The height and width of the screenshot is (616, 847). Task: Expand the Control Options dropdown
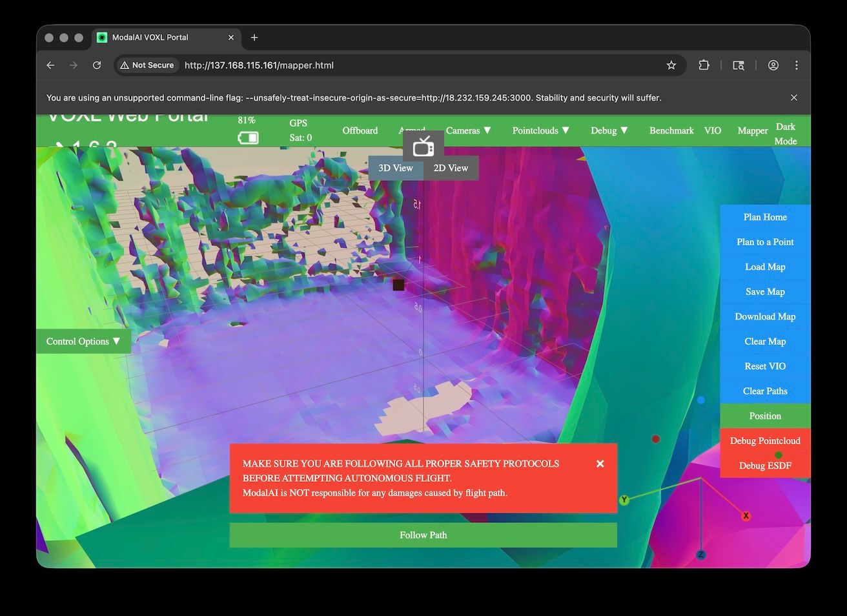click(x=83, y=342)
